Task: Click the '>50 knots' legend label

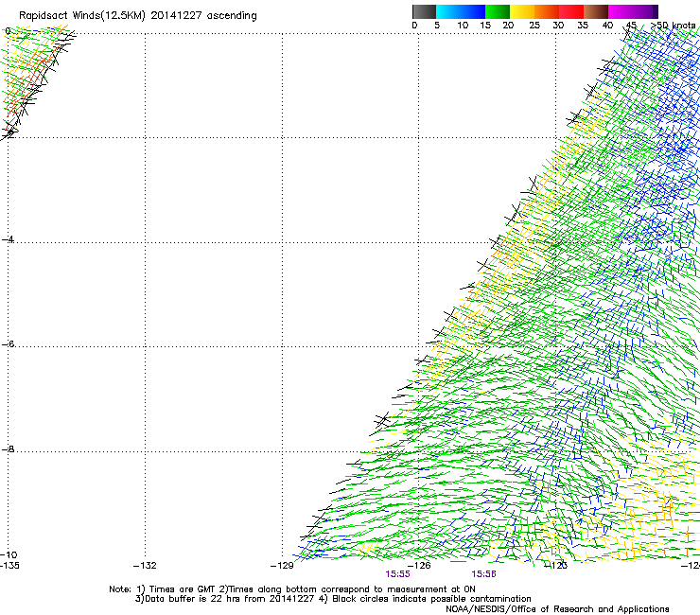Action: click(x=673, y=26)
